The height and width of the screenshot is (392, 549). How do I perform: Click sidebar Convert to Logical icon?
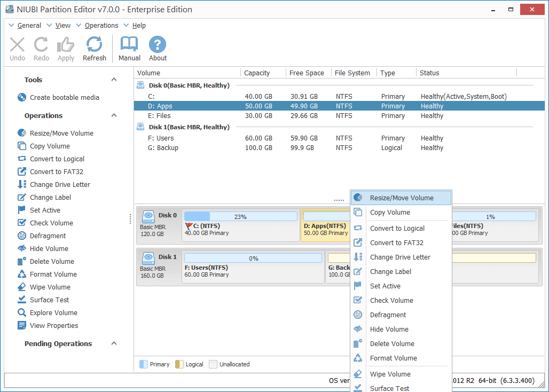coord(22,159)
